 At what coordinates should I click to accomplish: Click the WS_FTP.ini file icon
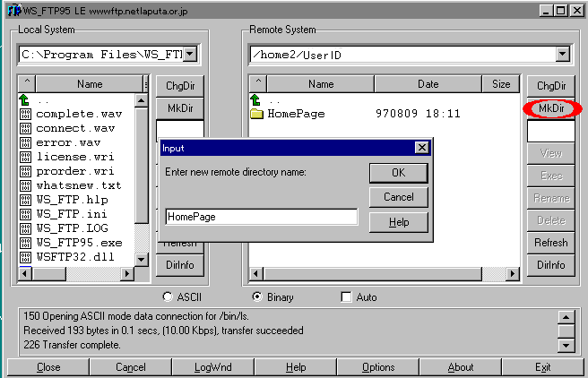pos(25,214)
